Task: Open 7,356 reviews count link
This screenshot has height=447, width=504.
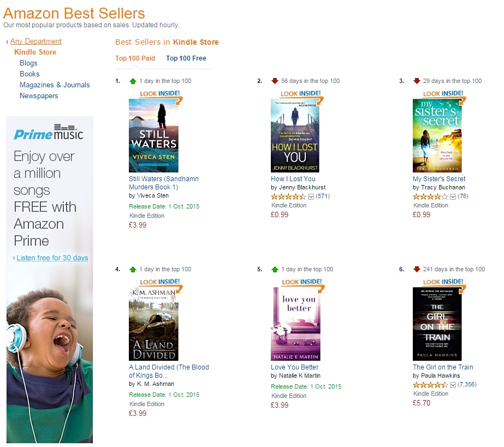Action: [x=467, y=385]
